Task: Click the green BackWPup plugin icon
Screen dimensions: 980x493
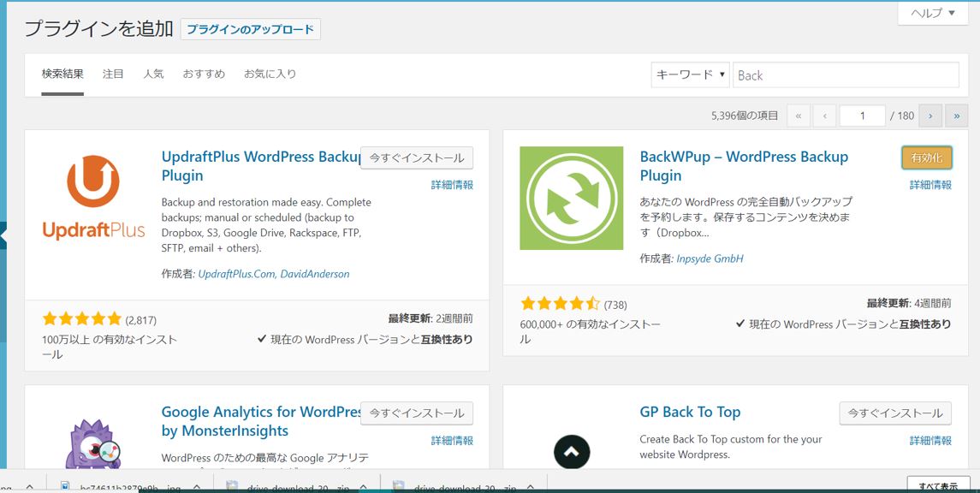Action: (571, 198)
